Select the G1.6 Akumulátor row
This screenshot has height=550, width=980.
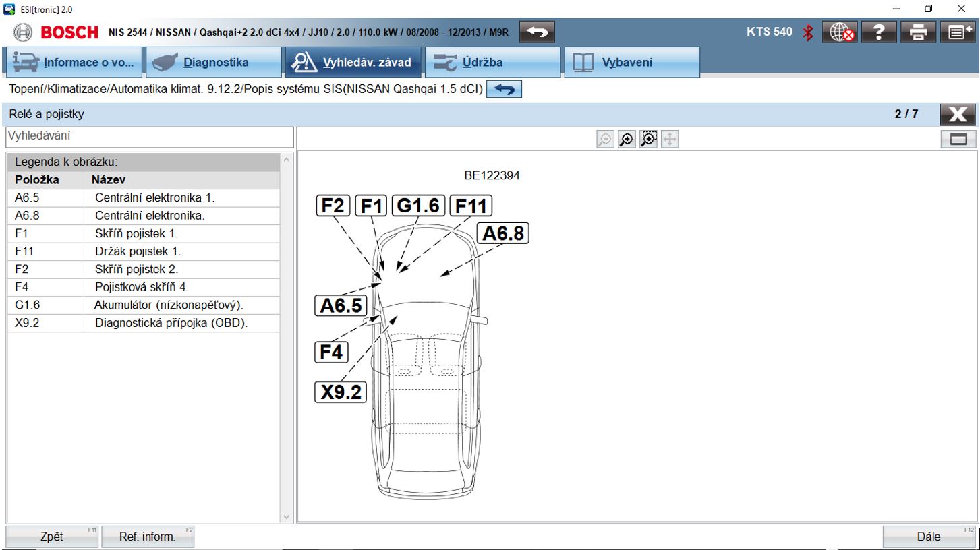144,305
